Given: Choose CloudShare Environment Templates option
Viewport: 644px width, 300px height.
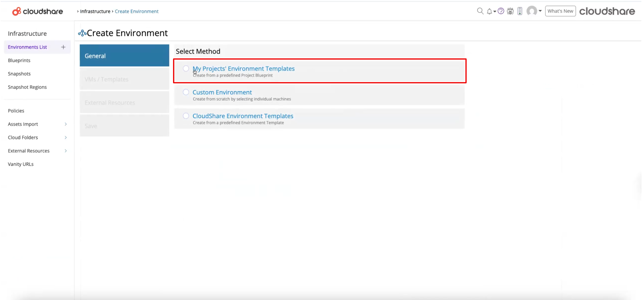Looking at the screenshot, I should point(186,116).
